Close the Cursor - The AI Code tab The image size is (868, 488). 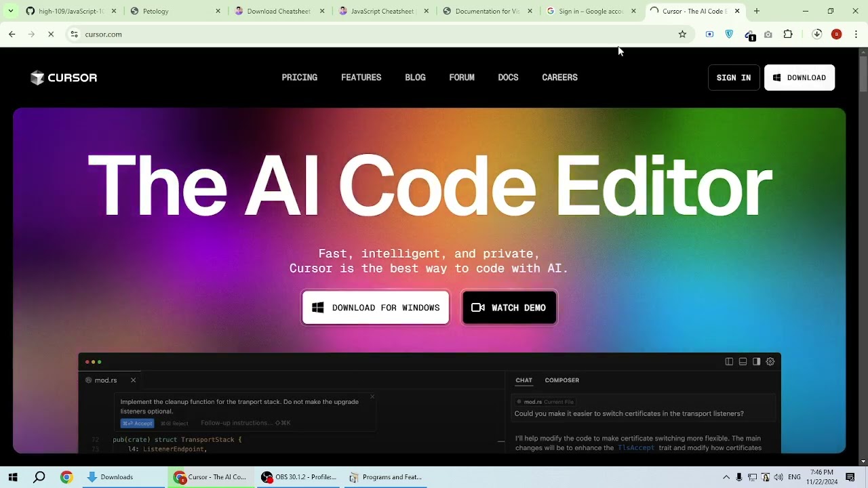(737, 11)
